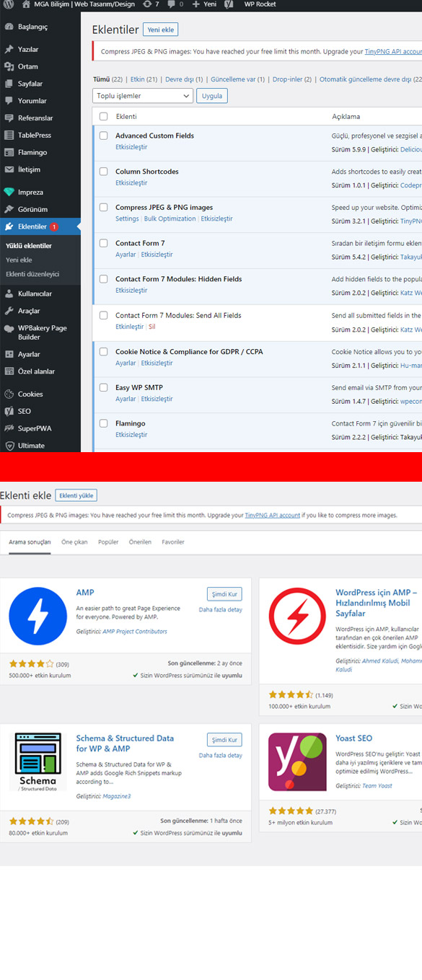Switch to the Favoriler tab
Screen dimensions: 422x980
click(x=173, y=542)
